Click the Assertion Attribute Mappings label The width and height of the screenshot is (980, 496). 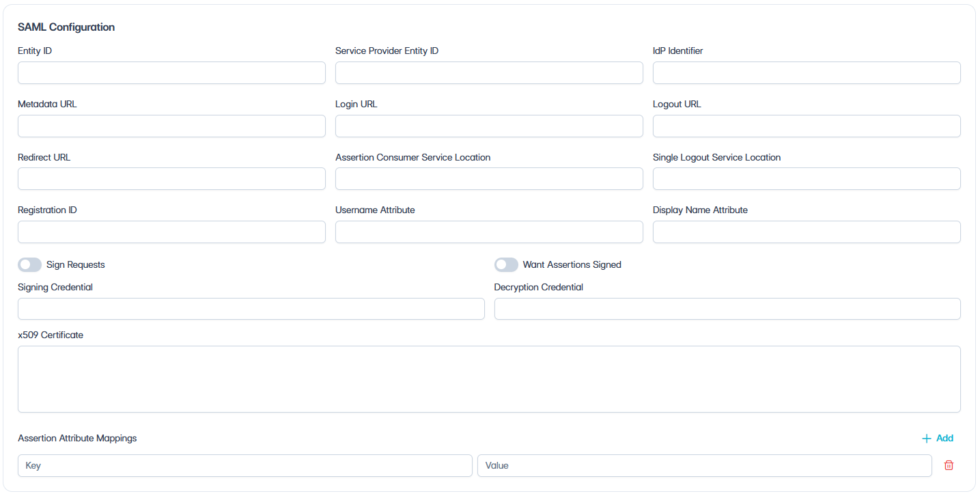(x=77, y=438)
